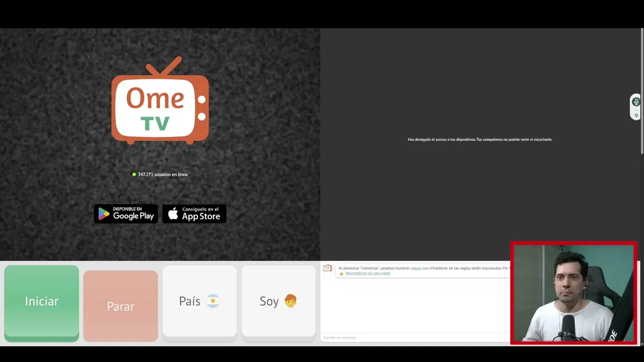The height and width of the screenshot is (362, 644).
Task: Click the 347.271 usuarios en línea counter
Action: click(x=160, y=174)
